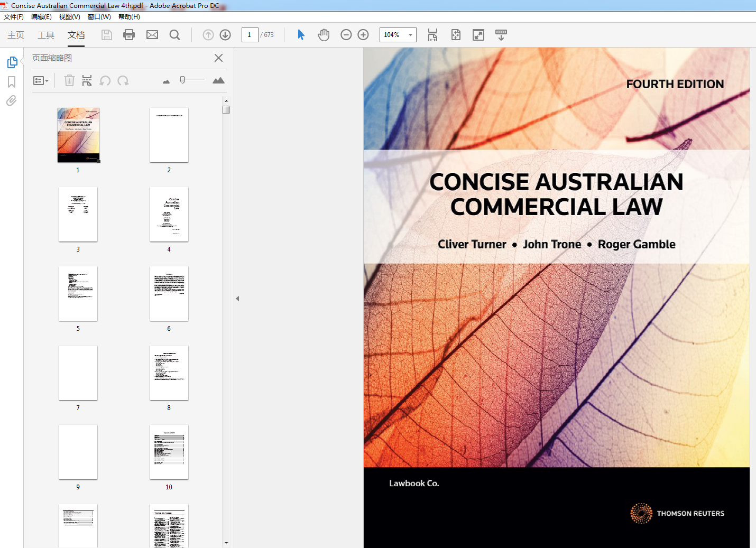Viewport: 756px width, 548px height.
Task: Select page 5 thumbnail
Action: click(x=78, y=294)
